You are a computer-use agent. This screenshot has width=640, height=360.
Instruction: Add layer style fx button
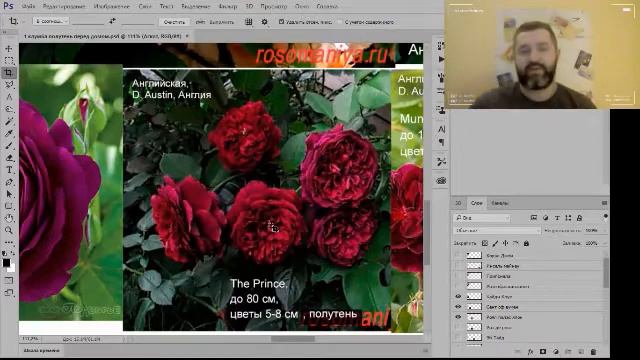(530, 351)
